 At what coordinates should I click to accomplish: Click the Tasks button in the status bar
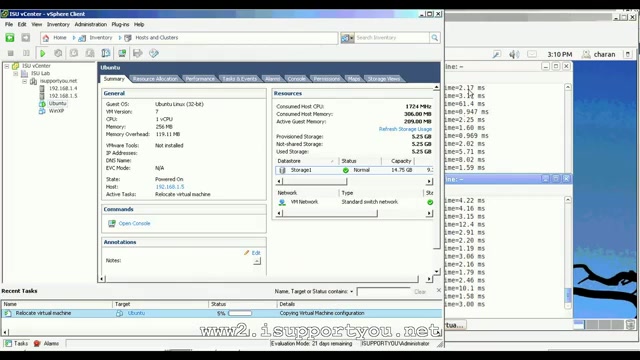pos(17,344)
